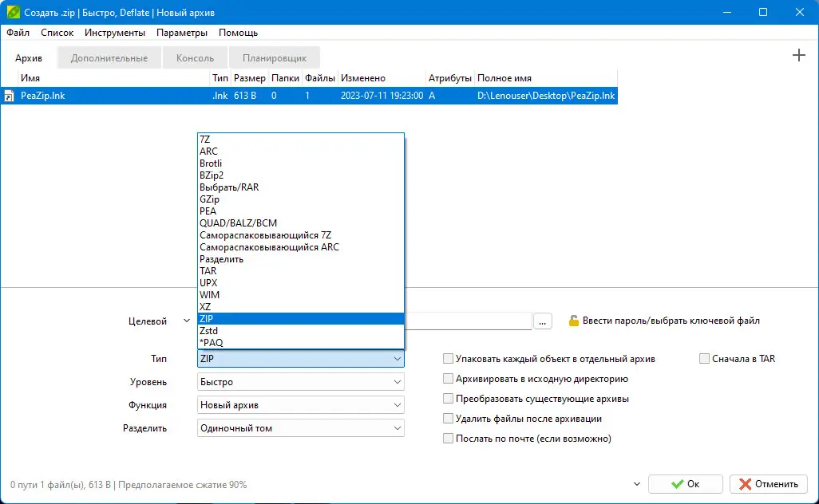Image resolution: width=819 pixels, height=504 pixels.
Task: Sort by the Изменено column header
Action: (382, 78)
